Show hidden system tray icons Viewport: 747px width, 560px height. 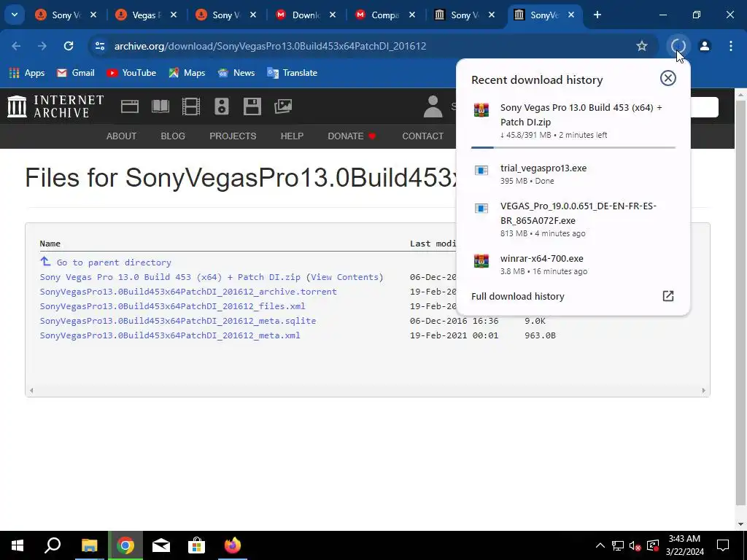(x=600, y=545)
